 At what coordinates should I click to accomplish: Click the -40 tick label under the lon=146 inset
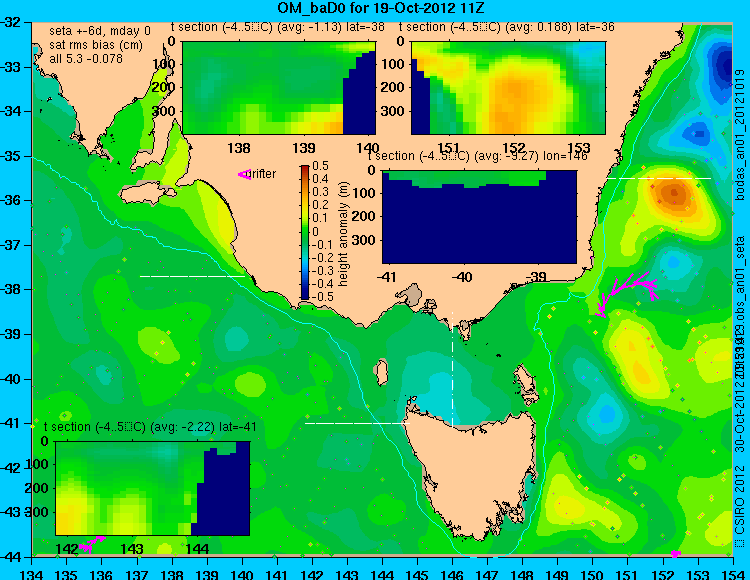(x=462, y=276)
